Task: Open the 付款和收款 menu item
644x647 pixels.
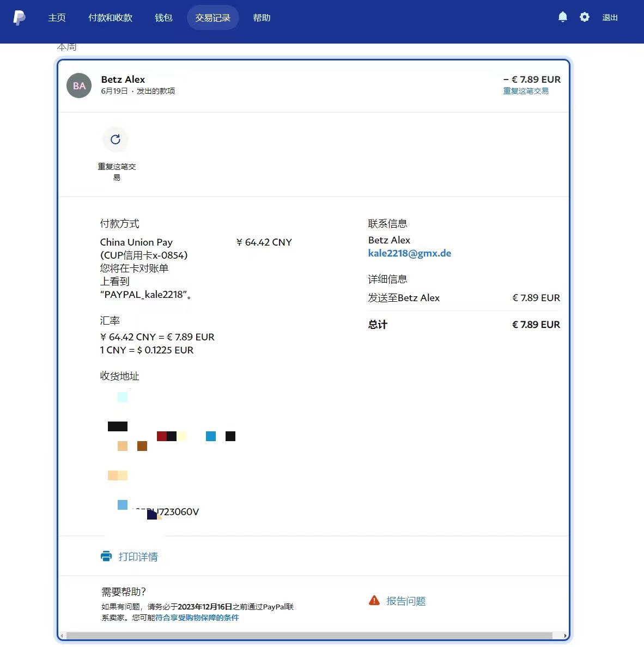Action: (110, 17)
